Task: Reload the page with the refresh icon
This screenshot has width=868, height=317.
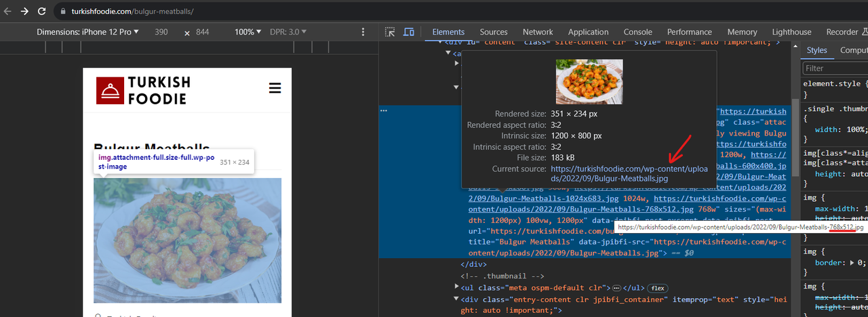Action: click(x=42, y=12)
